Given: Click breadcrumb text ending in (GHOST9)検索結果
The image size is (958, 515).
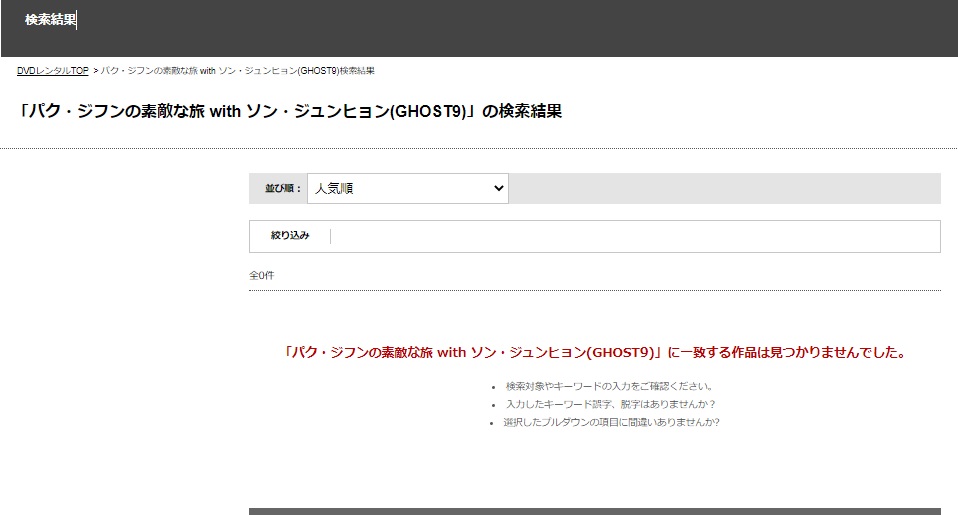Looking at the screenshot, I should [238, 71].
